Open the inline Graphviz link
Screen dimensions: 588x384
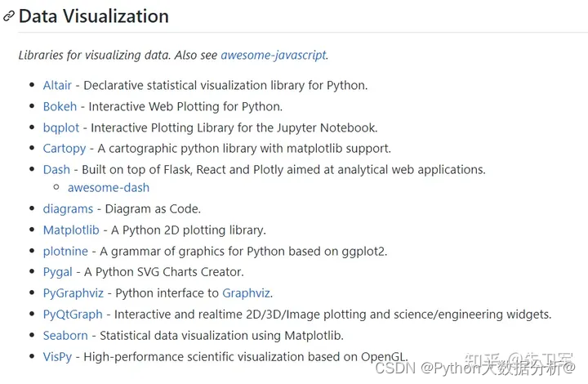click(247, 293)
